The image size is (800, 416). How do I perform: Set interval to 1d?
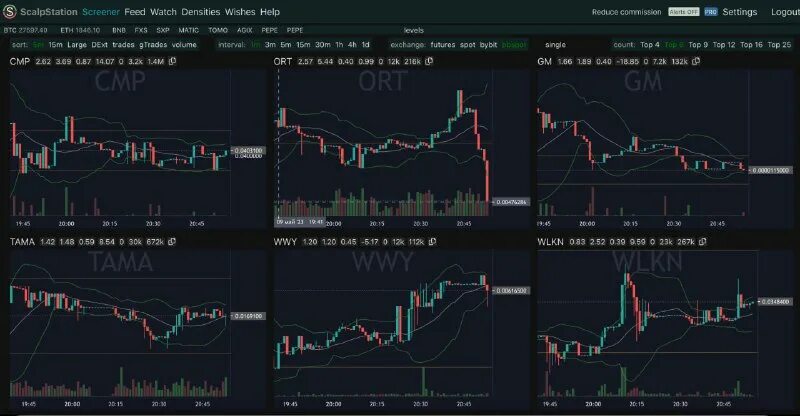click(365, 44)
